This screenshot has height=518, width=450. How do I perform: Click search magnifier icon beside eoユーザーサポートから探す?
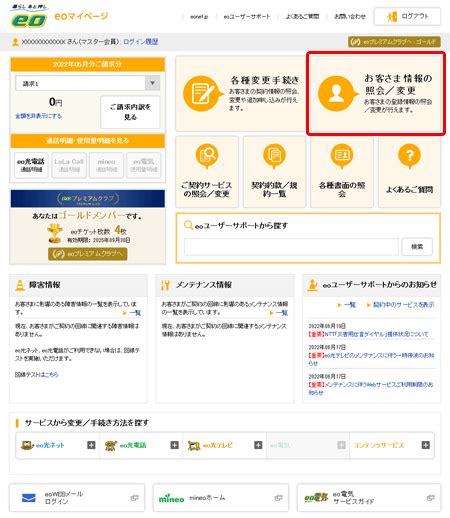[188, 225]
